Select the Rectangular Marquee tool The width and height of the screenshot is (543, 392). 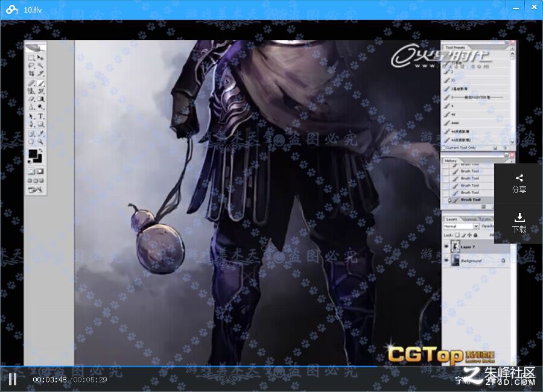(31, 58)
